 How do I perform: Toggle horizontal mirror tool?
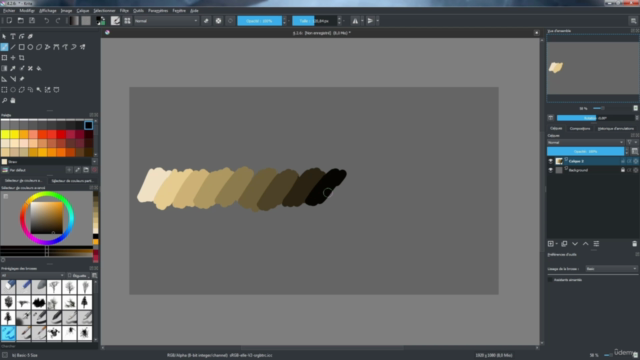click(355, 21)
